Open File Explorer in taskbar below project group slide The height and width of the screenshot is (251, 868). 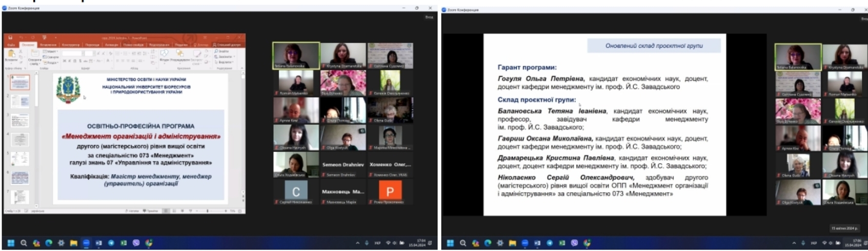click(513, 243)
